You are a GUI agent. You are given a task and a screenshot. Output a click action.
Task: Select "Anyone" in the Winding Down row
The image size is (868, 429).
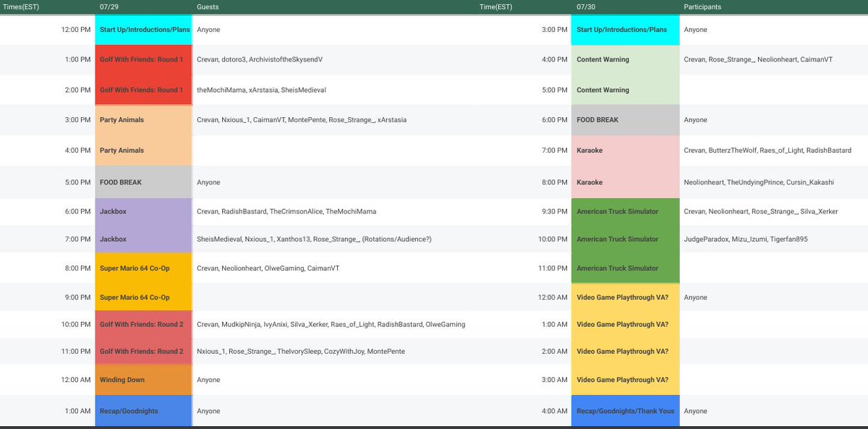tap(208, 380)
